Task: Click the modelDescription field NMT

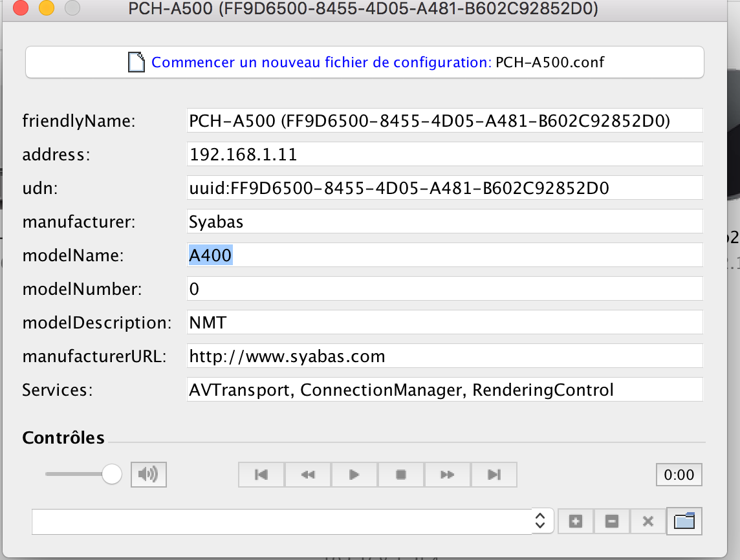Action: tap(444, 323)
